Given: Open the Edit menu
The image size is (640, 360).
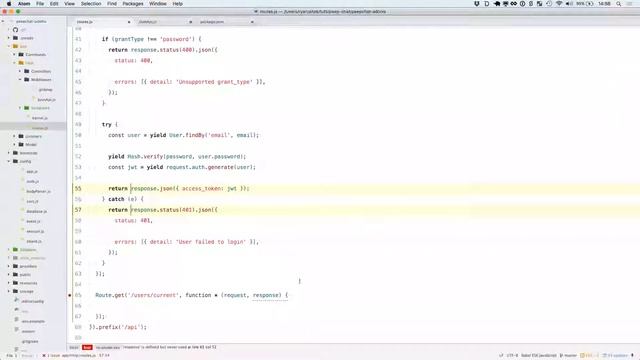Looking at the screenshot, I should 54,4.
